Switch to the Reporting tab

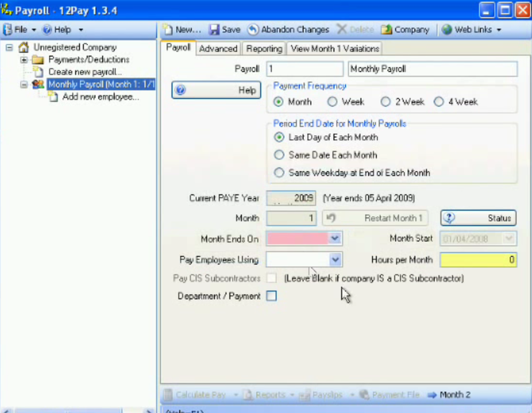(x=264, y=49)
